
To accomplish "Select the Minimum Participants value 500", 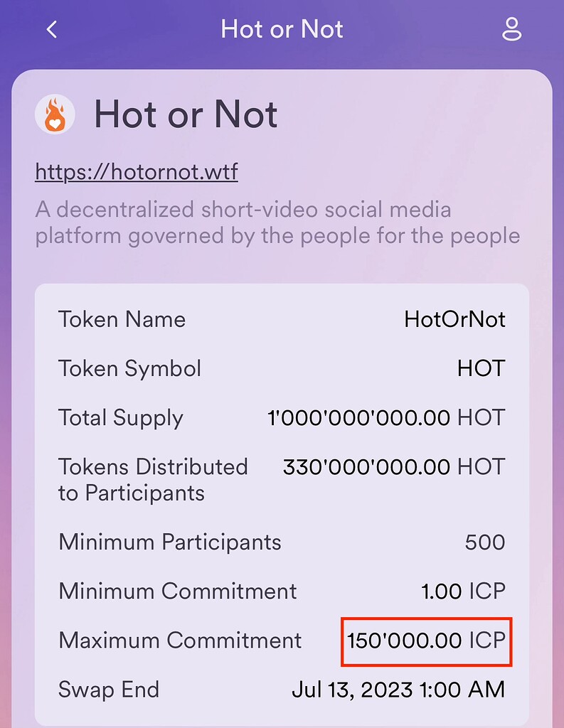I will 484,542.
